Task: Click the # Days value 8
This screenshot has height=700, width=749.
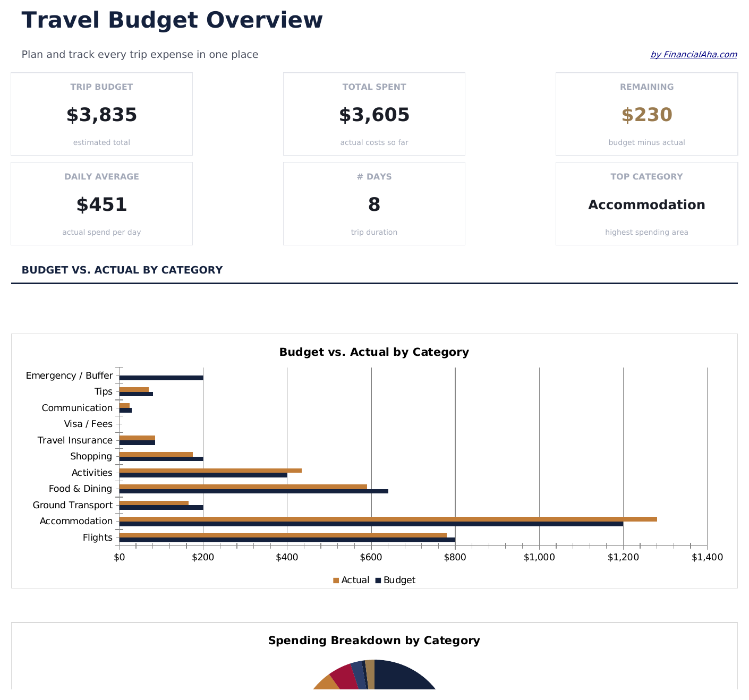Action: tap(374, 204)
